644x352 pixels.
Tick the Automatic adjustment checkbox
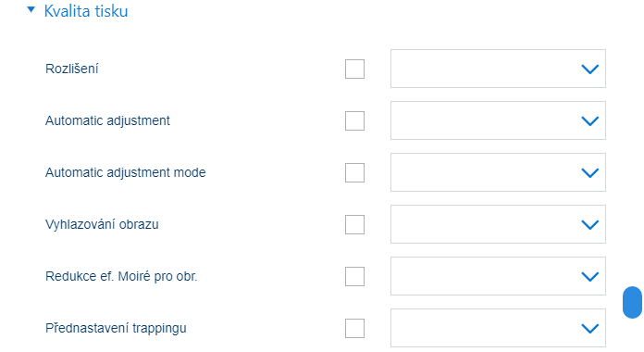[x=355, y=120]
